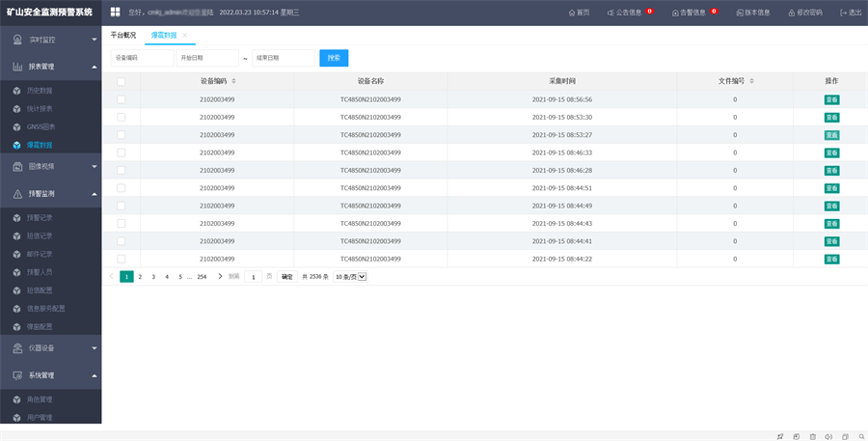The height and width of the screenshot is (441, 868).
Task: Click the 修改密码 lock icon
Action: 792,13
